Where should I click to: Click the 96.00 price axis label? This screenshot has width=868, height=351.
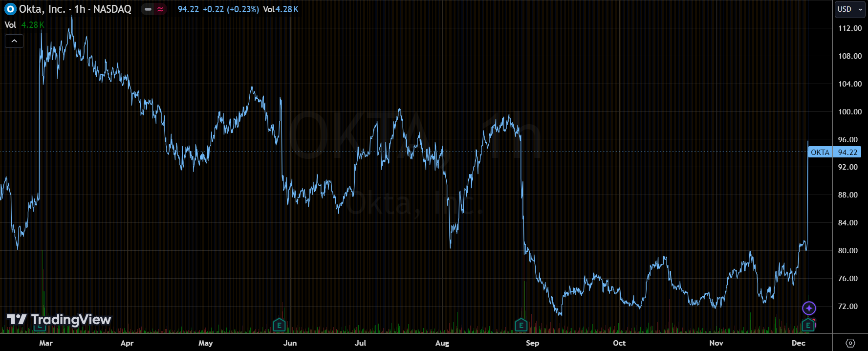tap(847, 140)
